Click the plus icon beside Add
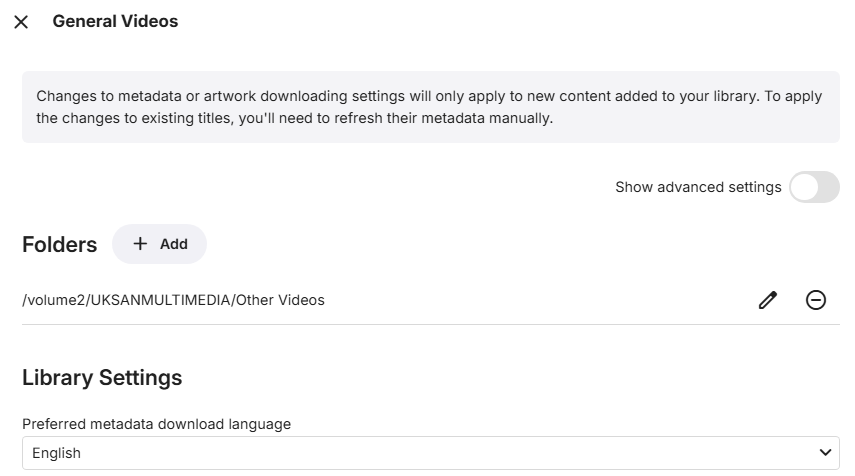Screen dimensions: 855x476 point(140,244)
